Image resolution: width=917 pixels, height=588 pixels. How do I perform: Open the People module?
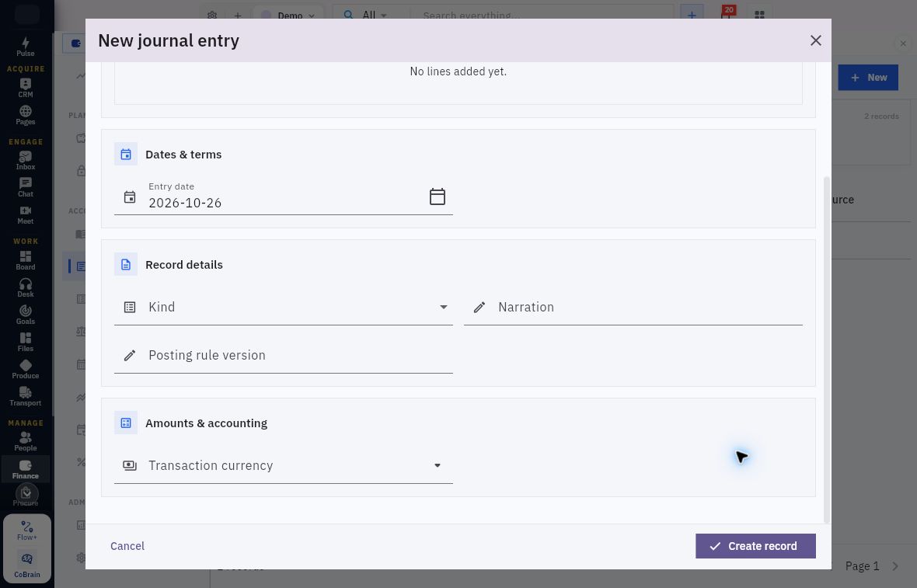[25, 441]
